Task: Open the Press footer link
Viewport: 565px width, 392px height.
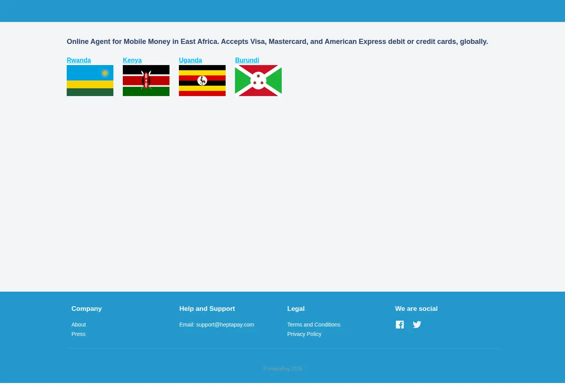Action: [78, 334]
